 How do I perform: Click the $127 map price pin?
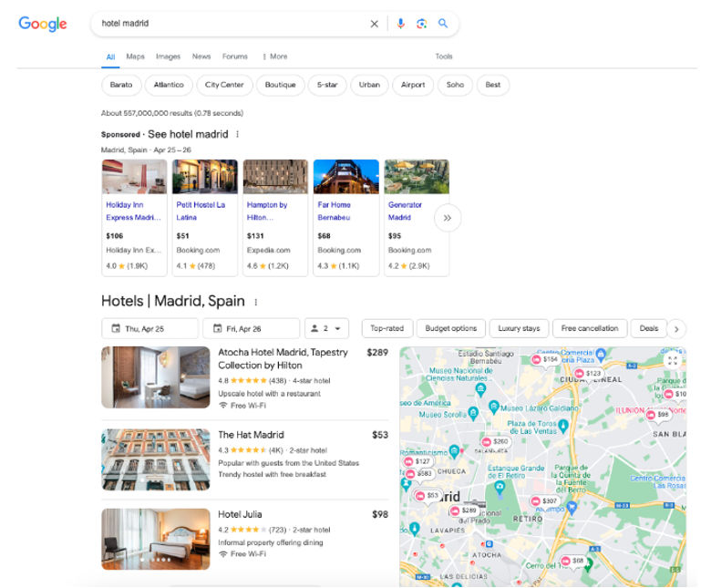(x=417, y=461)
